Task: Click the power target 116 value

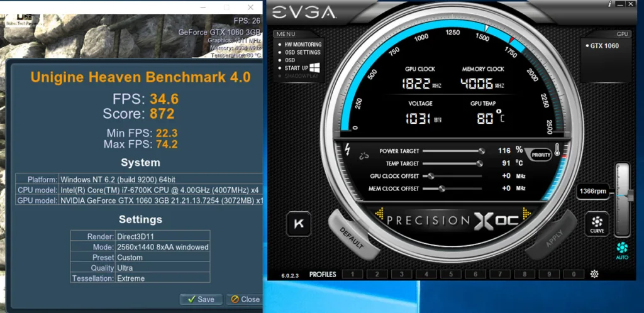Action: pyautogui.click(x=504, y=151)
